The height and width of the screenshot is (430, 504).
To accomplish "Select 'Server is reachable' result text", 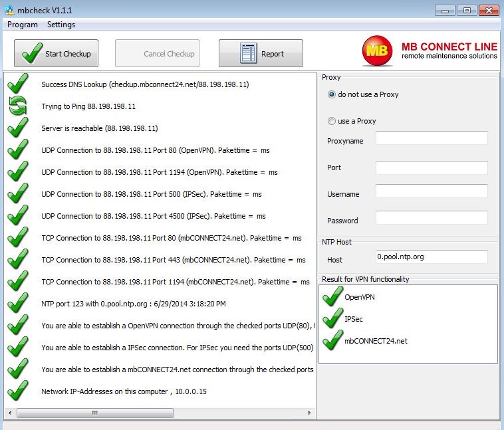I will 100,128.
